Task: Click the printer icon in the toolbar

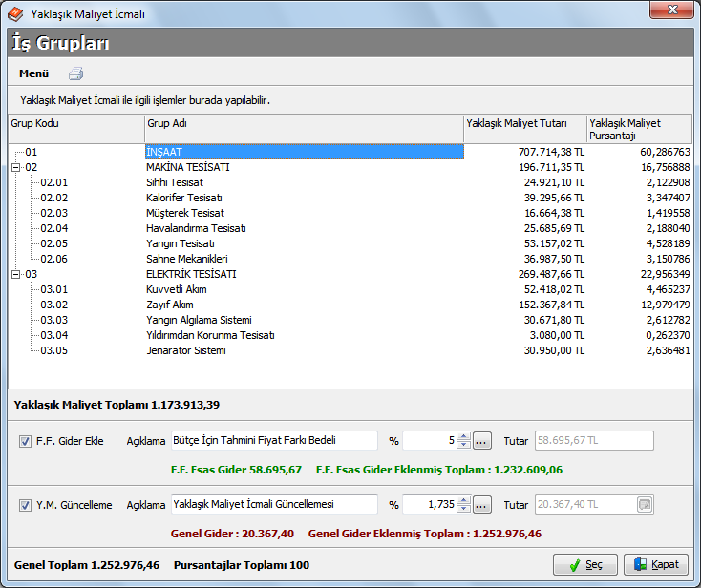Action: pos(76,73)
